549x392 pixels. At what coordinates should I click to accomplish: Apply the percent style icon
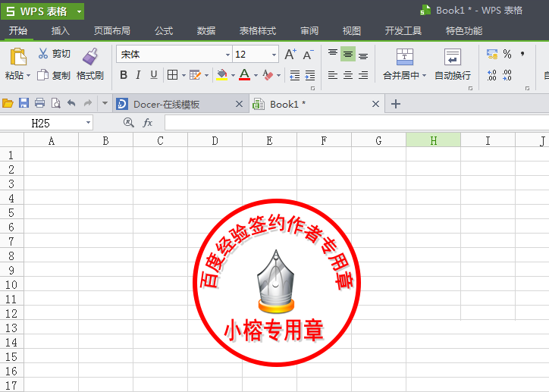507,54
